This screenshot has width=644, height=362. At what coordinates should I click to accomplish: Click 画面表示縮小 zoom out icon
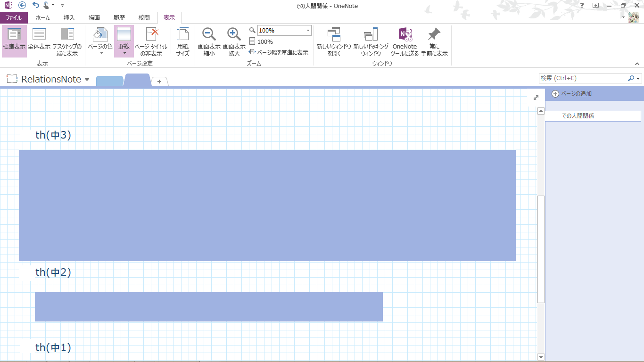coord(209,41)
